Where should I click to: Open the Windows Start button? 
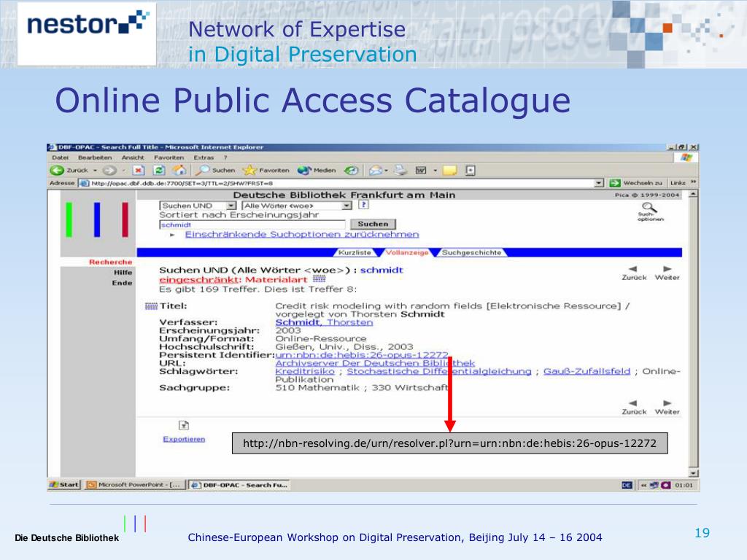64,485
